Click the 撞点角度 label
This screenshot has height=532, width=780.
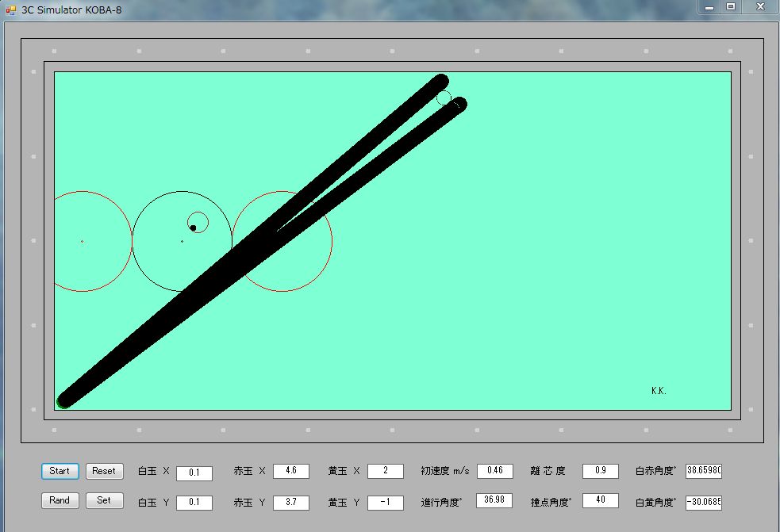(x=551, y=503)
